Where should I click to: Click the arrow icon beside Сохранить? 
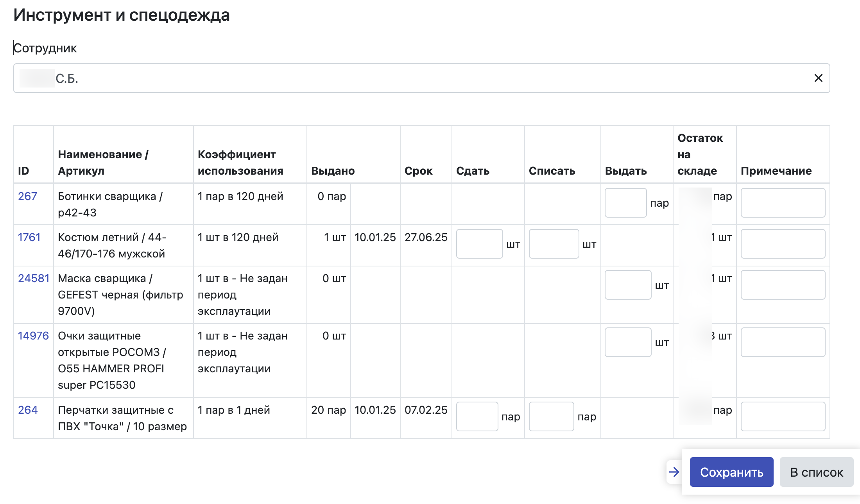674,472
